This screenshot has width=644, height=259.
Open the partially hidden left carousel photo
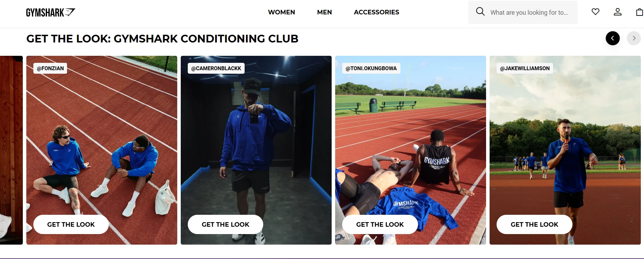coord(11,150)
